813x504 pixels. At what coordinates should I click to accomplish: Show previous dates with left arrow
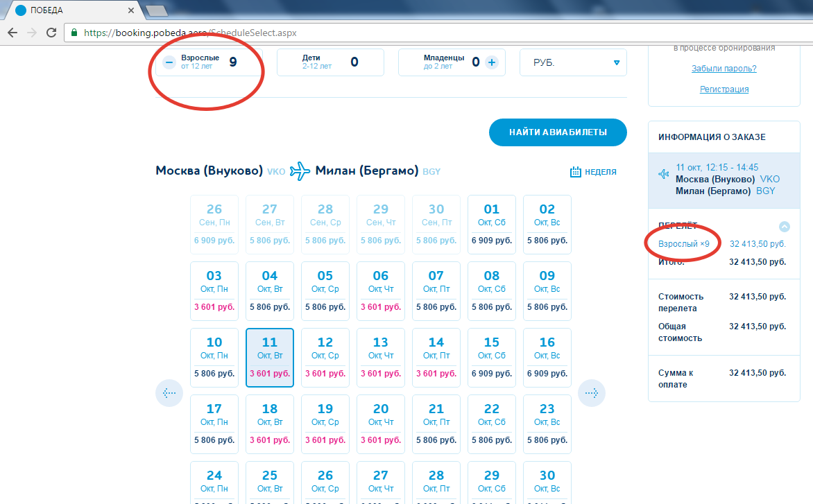tap(169, 393)
